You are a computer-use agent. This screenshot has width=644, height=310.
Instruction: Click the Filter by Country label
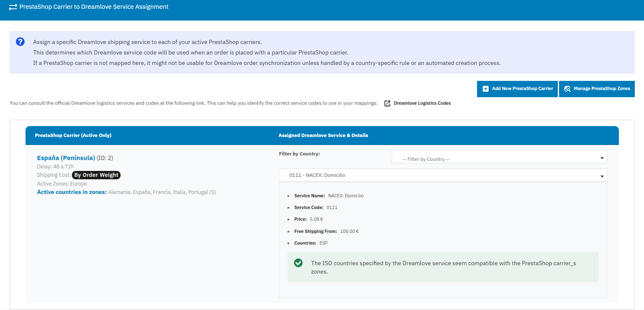point(299,154)
